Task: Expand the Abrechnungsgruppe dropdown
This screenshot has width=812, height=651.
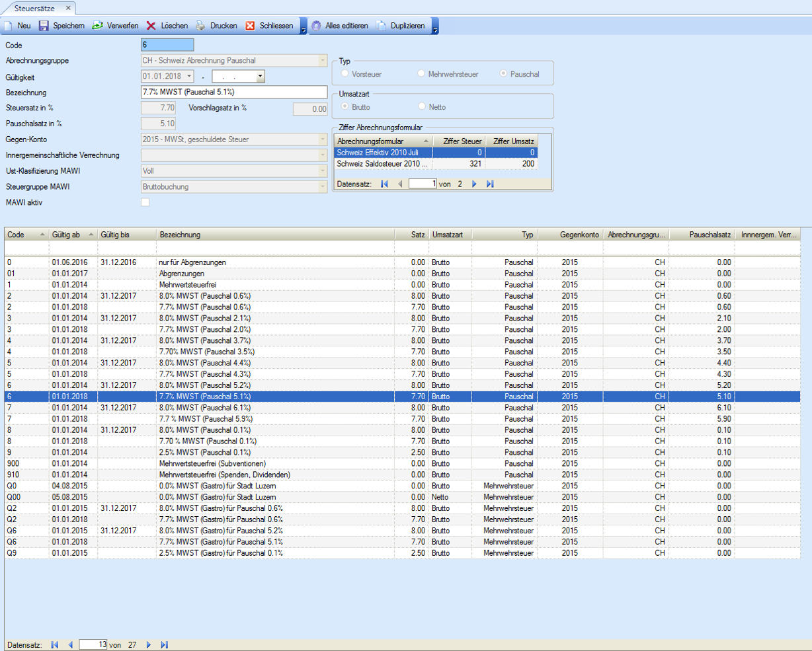Action: [x=323, y=61]
